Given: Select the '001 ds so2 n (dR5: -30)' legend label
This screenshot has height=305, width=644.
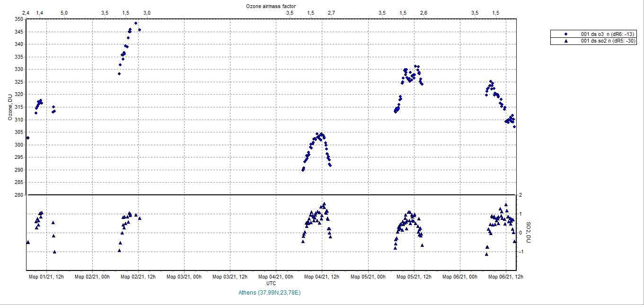Looking at the screenshot, I should coord(608,41).
